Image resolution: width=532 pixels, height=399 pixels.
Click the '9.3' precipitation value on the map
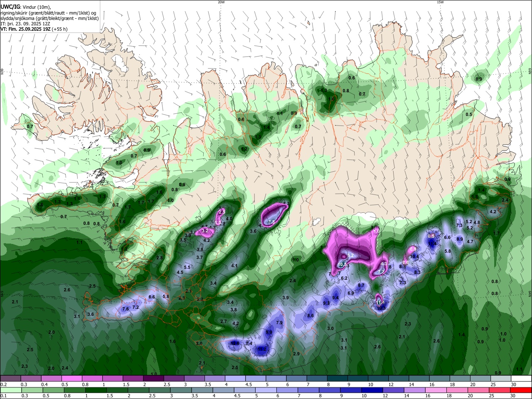[x=326, y=303]
